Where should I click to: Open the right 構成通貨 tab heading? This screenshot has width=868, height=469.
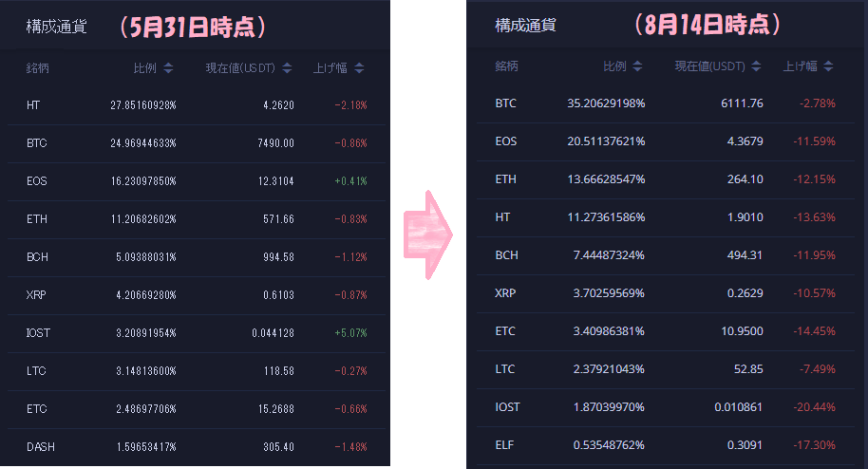click(x=524, y=25)
